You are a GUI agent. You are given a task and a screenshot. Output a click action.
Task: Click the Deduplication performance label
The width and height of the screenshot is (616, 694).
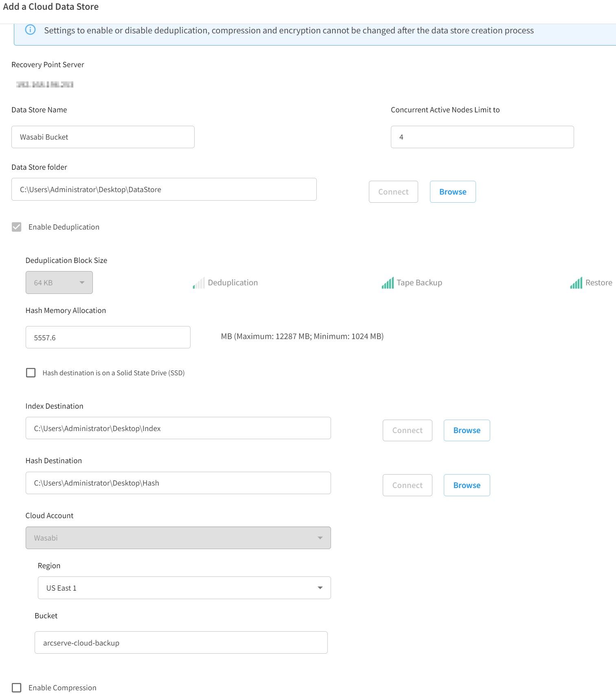pyautogui.click(x=232, y=282)
